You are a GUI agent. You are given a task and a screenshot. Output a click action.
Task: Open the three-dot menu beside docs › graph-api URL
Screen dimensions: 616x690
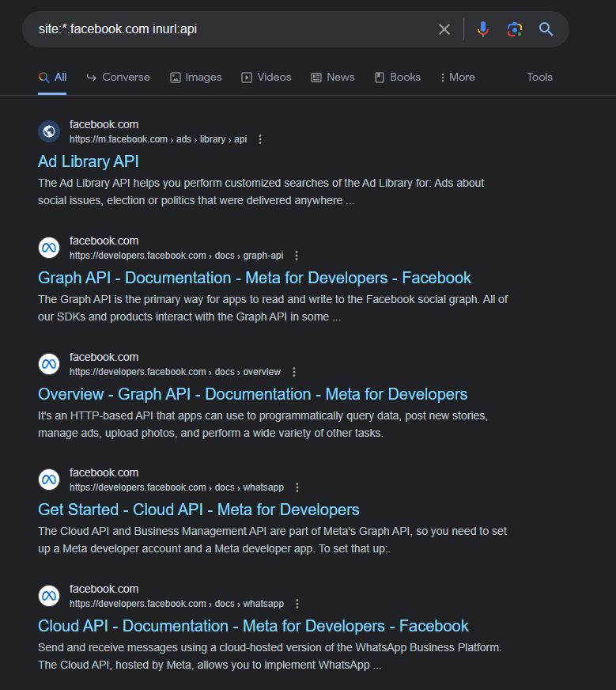[x=297, y=256]
